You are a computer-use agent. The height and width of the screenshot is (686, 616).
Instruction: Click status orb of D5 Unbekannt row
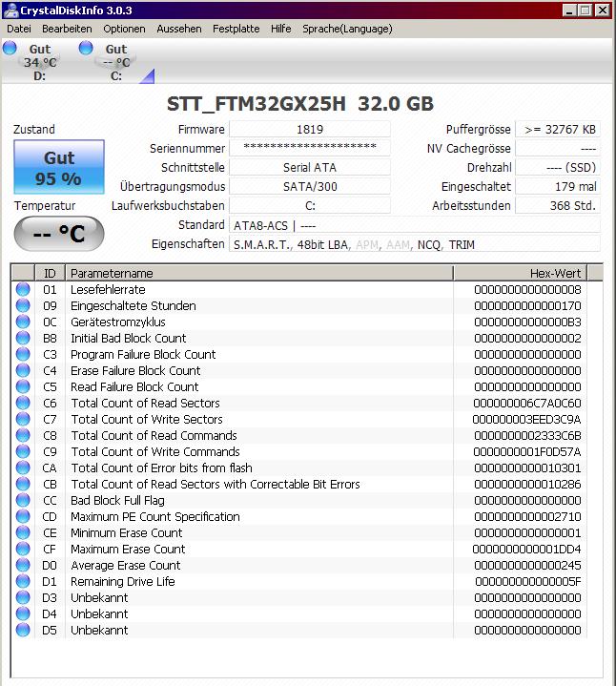[x=23, y=630]
